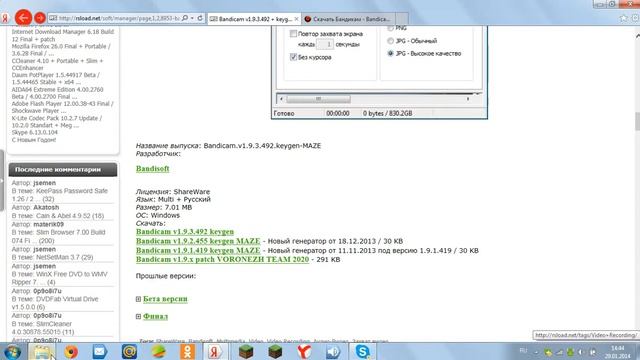Open the Windows Start menu orb
The width and height of the screenshot is (640, 360).
point(12,352)
